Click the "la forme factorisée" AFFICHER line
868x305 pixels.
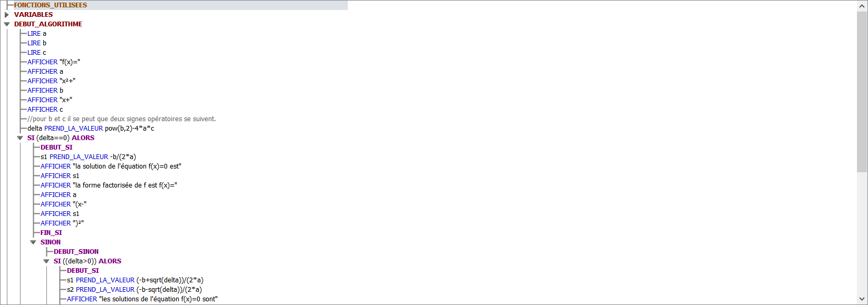(109, 185)
